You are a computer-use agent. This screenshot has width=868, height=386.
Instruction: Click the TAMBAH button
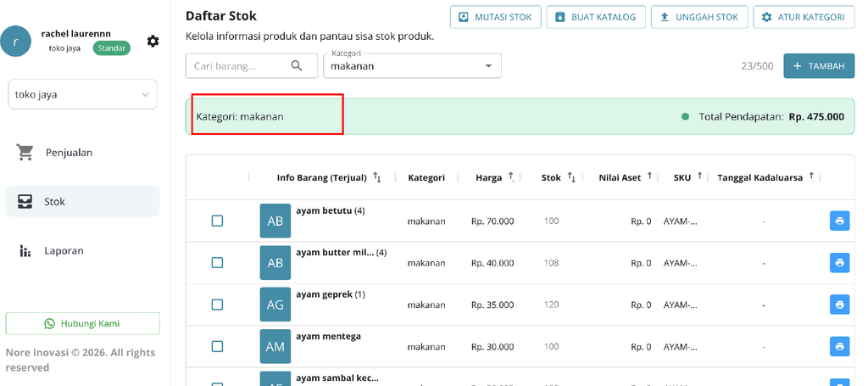click(x=819, y=66)
